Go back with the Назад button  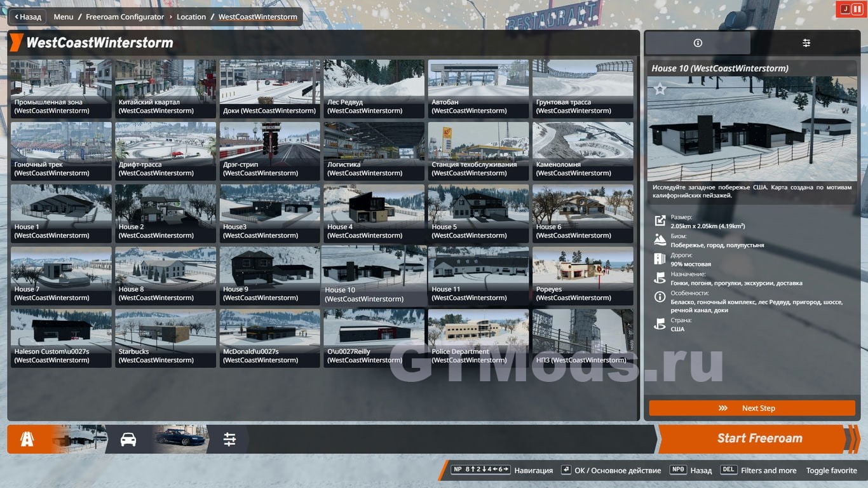[27, 17]
